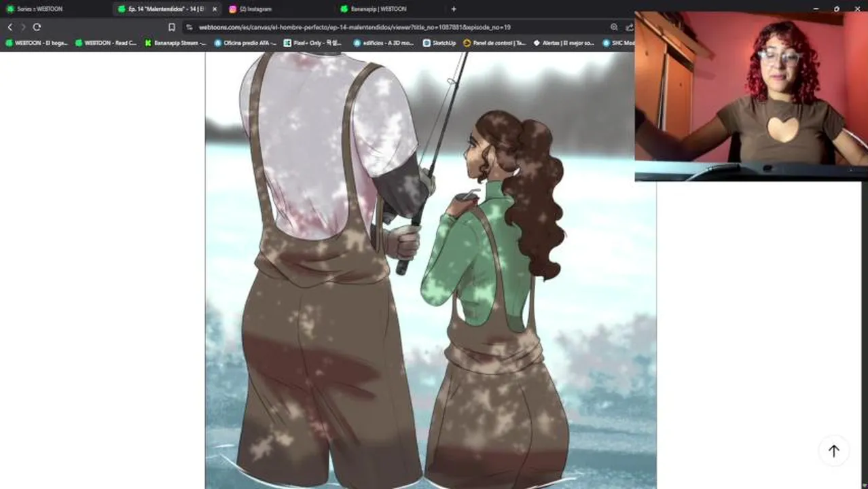Viewport: 868px width, 489px height.
Task: Restore down the browser window
Action: [x=836, y=9]
